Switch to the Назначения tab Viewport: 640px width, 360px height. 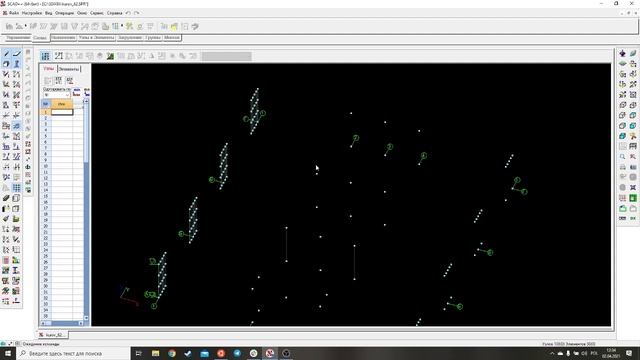click(63, 38)
